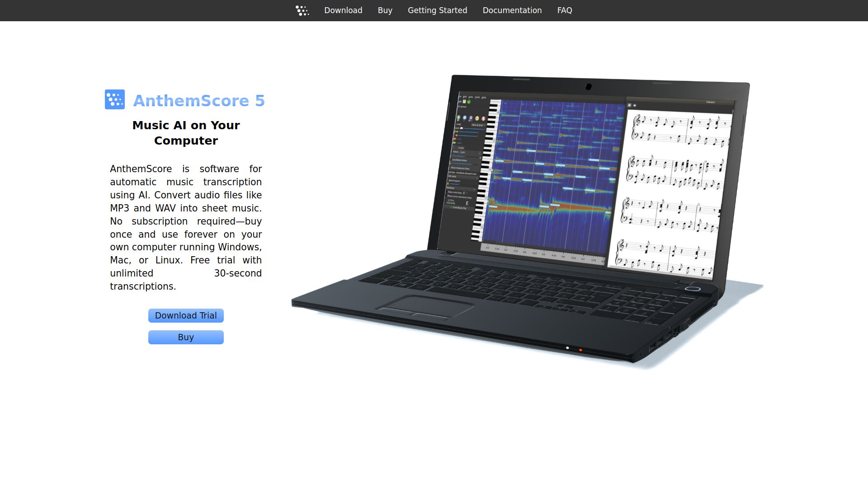868x488 pixels.
Task: Go to Getting Started in the nav bar
Action: pos(437,10)
